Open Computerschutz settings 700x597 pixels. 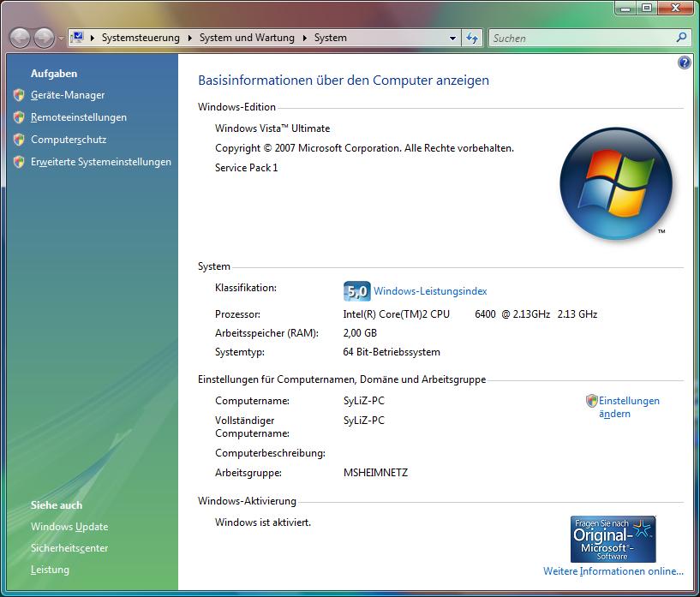tap(69, 140)
